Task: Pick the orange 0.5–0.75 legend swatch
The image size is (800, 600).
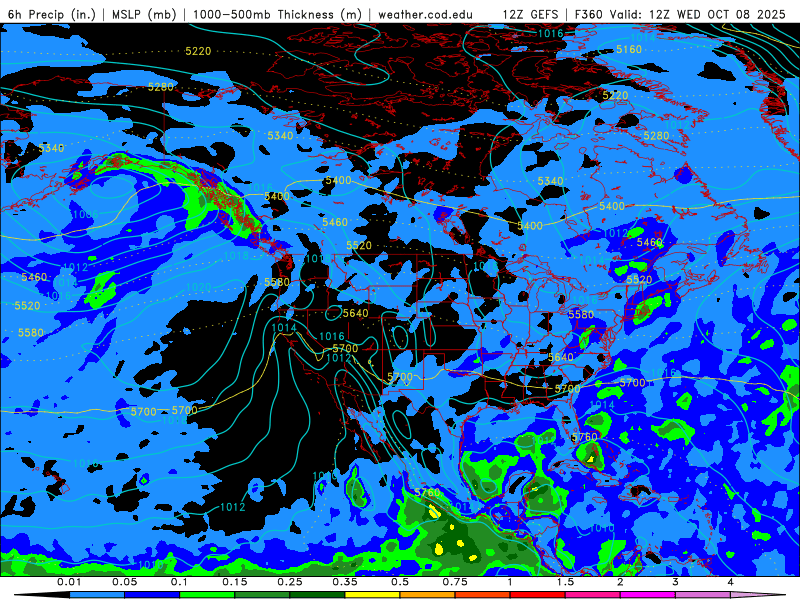Action: [x=428, y=595]
